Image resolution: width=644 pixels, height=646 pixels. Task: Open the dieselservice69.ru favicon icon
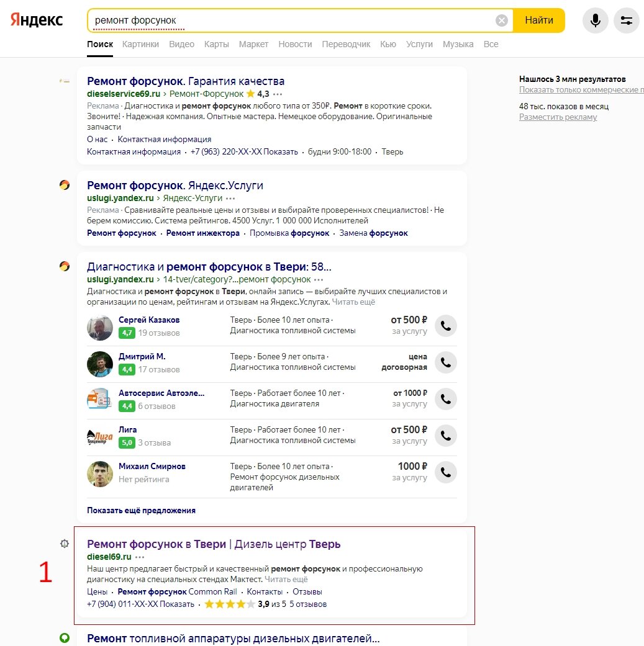pyautogui.click(x=65, y=81)
